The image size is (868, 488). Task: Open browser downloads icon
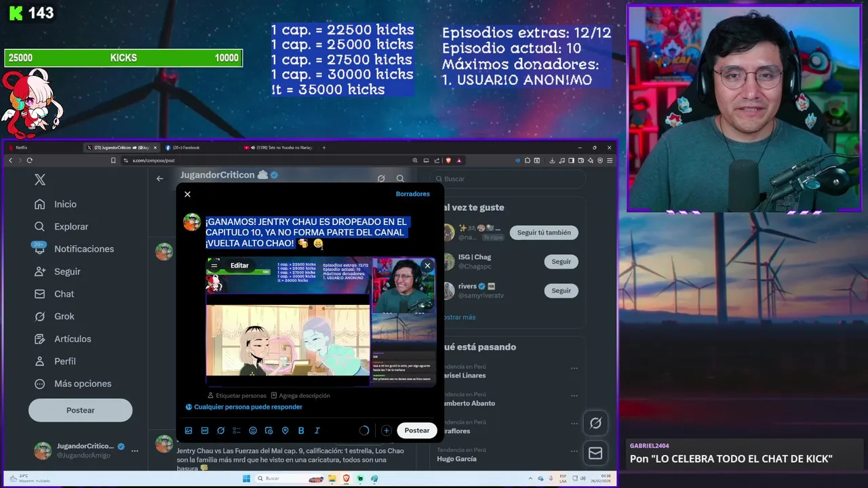click(553, 161)
